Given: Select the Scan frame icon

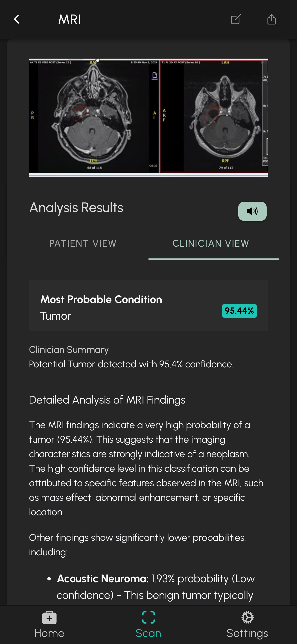Looking at the screenshot, I should point(148,618).
